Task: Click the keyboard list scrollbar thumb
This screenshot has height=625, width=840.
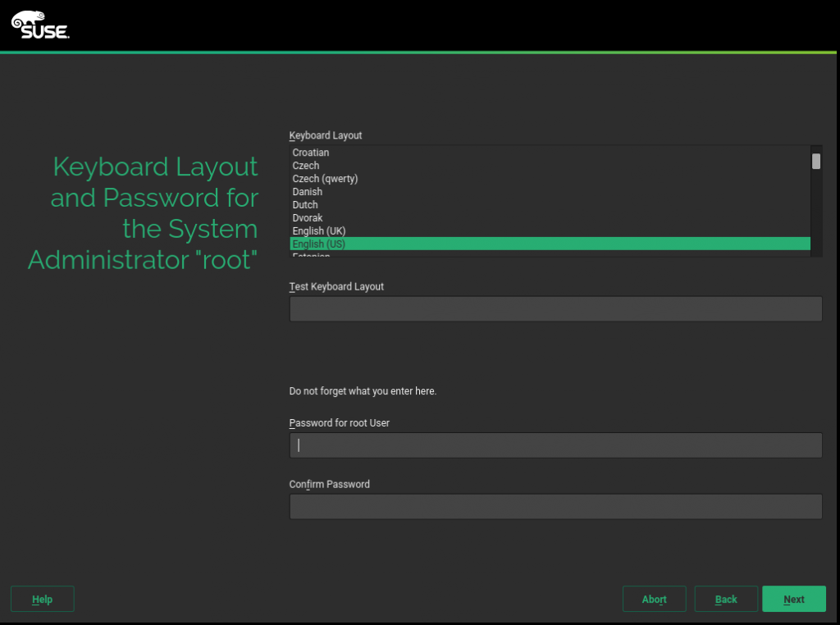Action: (x=816, y=161)
